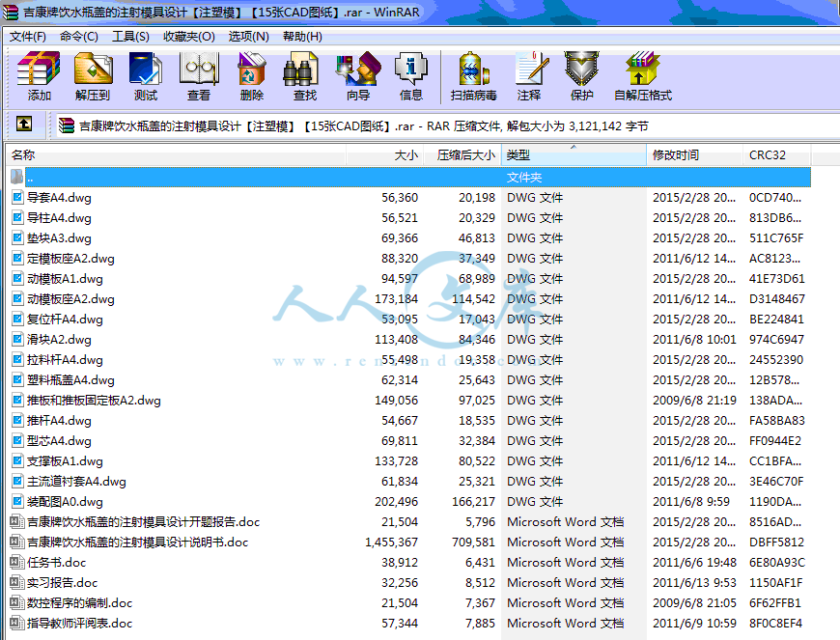Click the WinRAR icon in the title bar

pyautogui.click(x=11, y=12)
